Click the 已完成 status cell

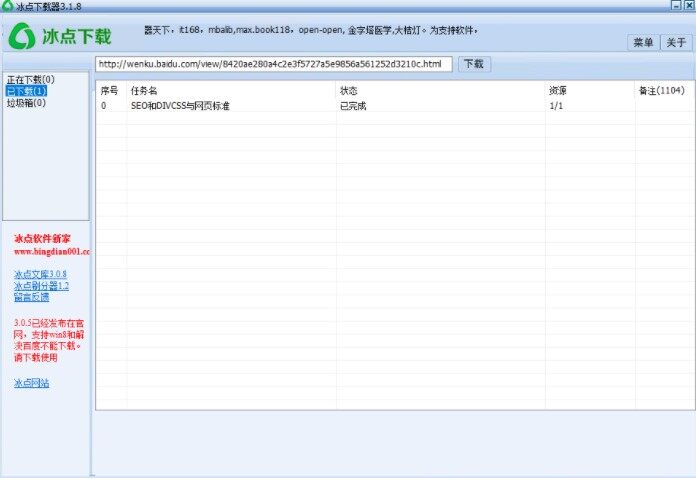tap(353, 106)
